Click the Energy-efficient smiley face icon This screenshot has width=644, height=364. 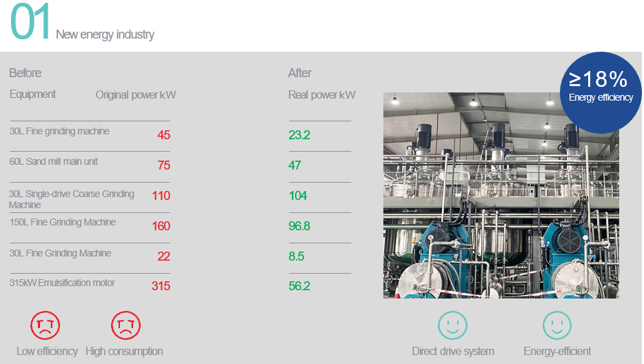pyautogui.click(x=557, y=325)
